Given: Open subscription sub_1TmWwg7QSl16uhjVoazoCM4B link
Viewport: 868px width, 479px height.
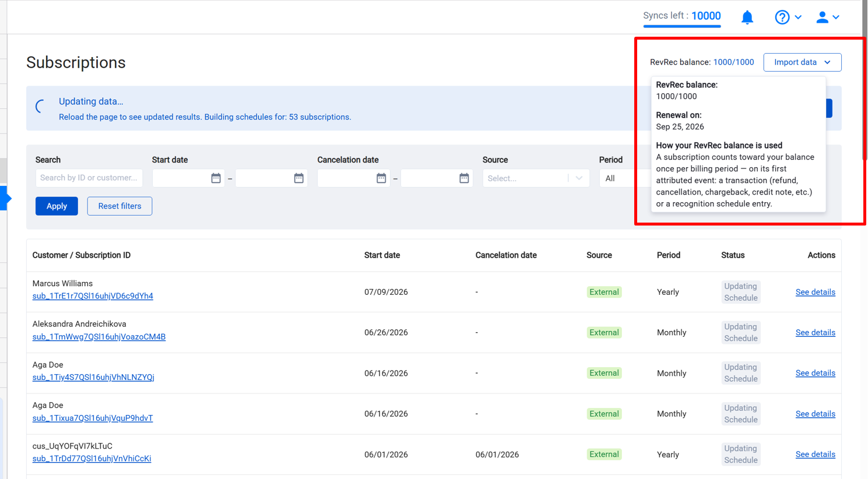Looking at the screenshot, I should point(99,337).
